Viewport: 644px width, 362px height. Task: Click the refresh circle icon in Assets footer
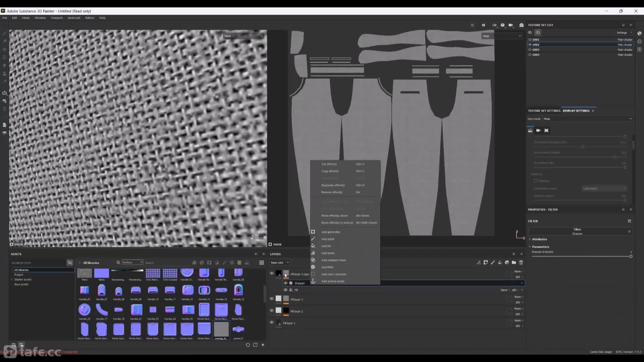(248, 345)
